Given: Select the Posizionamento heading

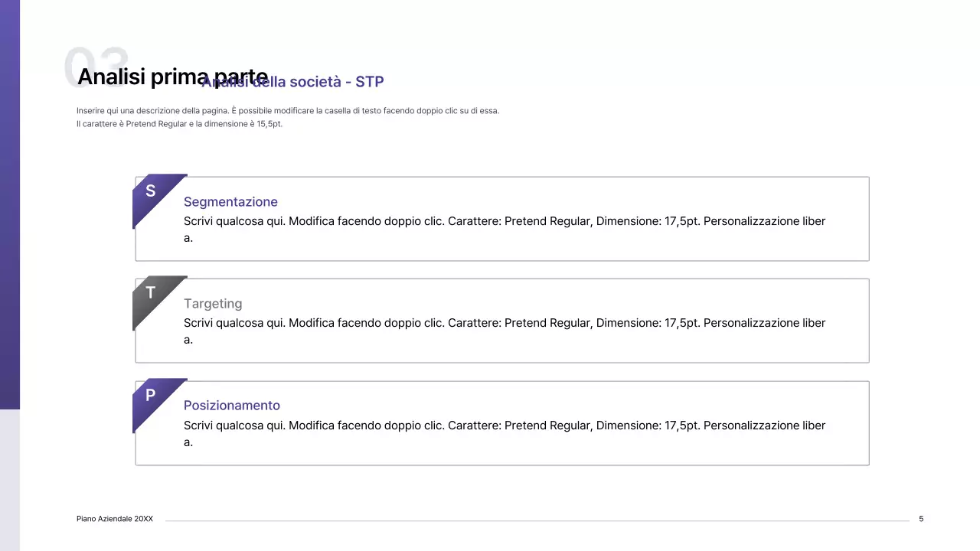Looking at the screenshot, I should (x=232, y=406).
